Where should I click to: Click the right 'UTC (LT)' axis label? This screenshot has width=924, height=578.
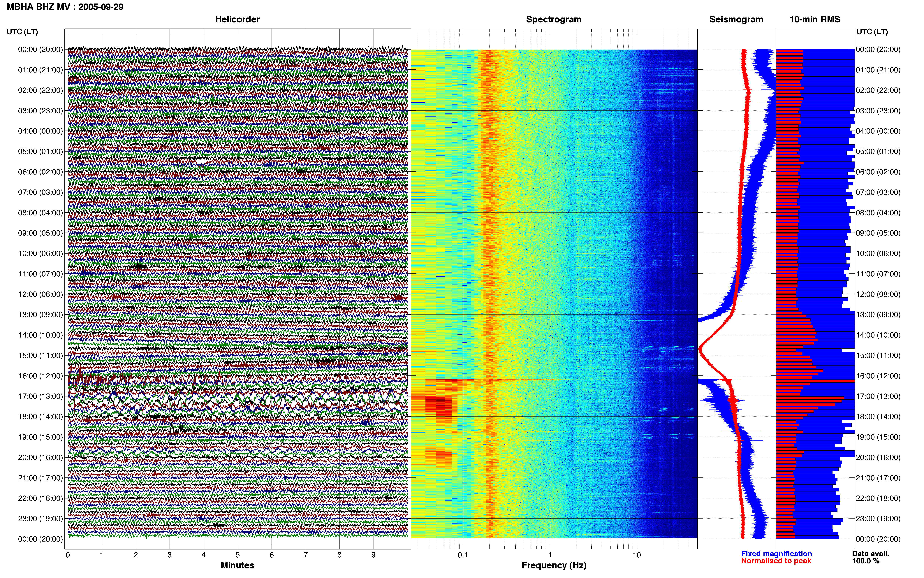click(x=872, y=32)
